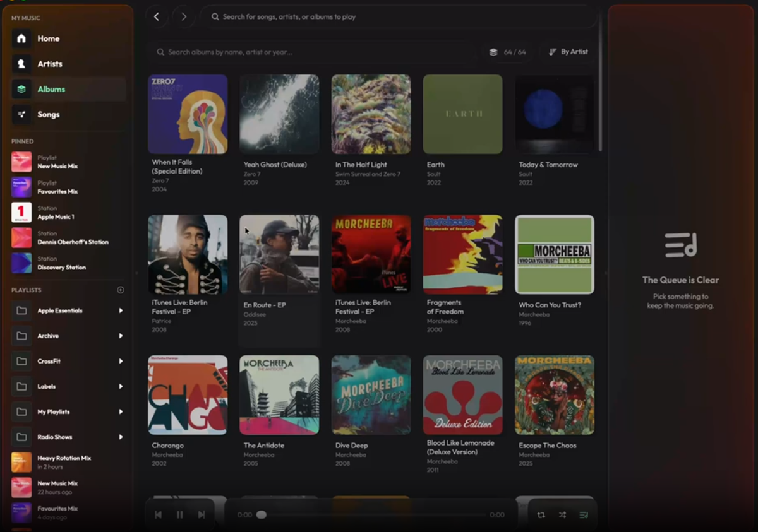Click the Favourites Mix pinned playlist icon
The height and width of the screenshot is (532, 758).
click(21, 187)
